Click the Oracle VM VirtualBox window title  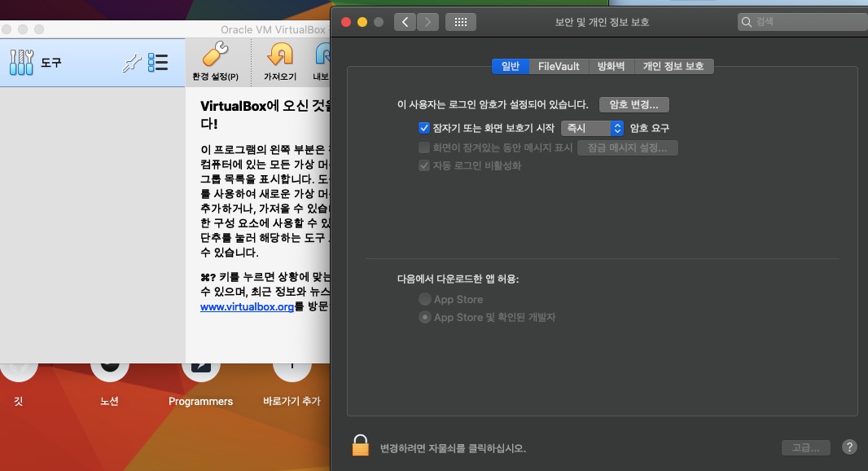[x=273, y=29]
